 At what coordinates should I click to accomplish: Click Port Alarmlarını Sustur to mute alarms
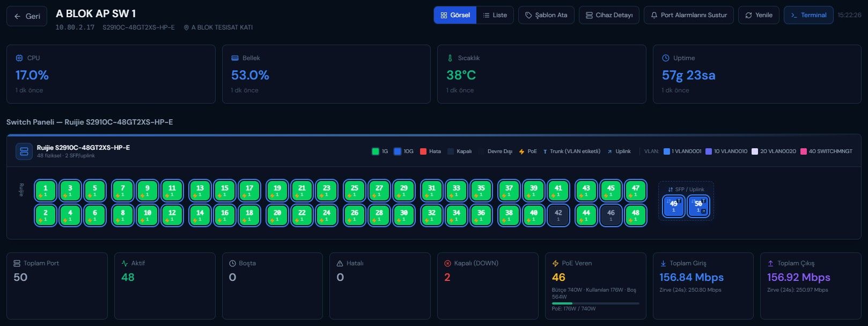click(x=689, y=15)
